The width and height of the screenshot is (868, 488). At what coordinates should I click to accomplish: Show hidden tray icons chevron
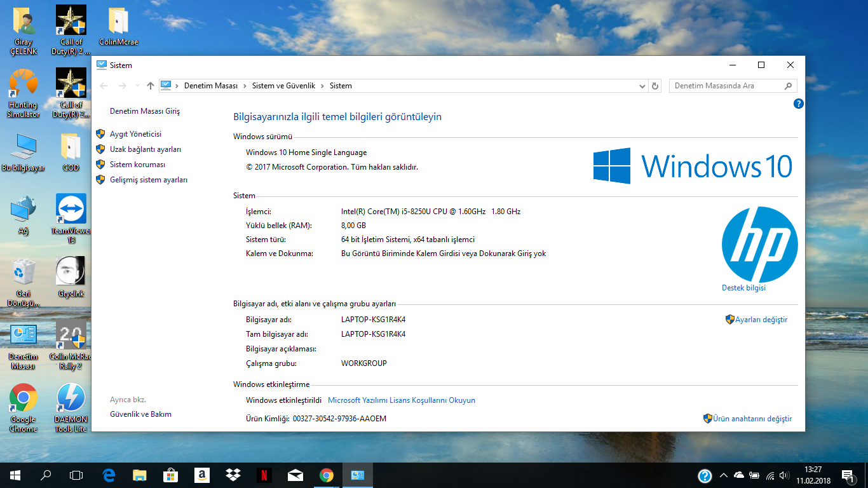724,475
